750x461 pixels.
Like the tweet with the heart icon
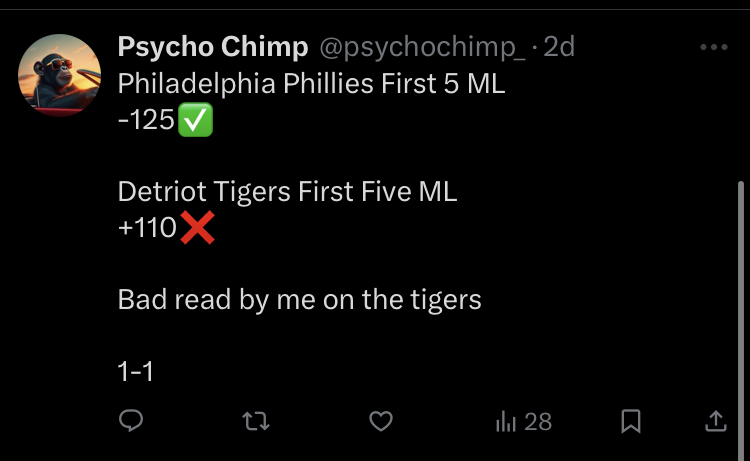click(381, 422)
